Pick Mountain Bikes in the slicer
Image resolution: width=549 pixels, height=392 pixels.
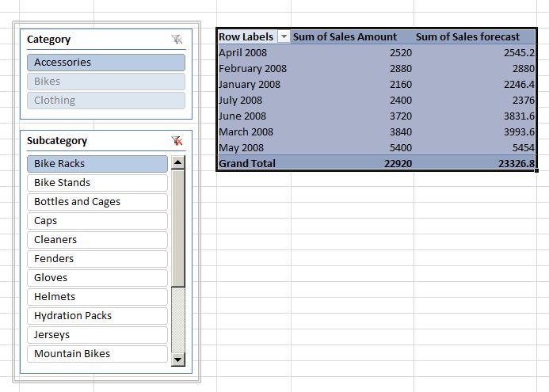coord(97,354)
